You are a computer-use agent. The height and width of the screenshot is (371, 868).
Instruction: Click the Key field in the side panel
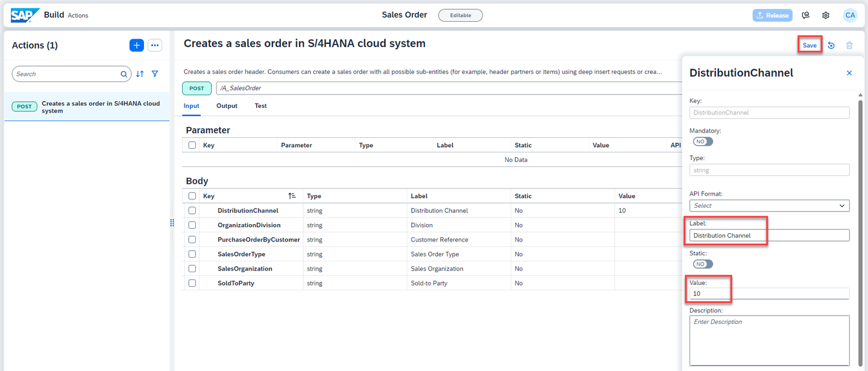tap(769, 113)
